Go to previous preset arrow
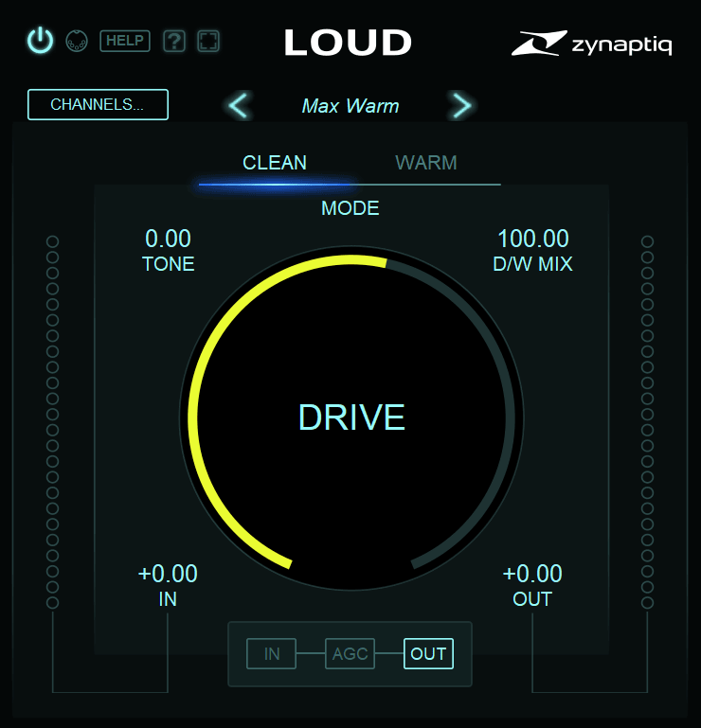 (x=240, y=105)
